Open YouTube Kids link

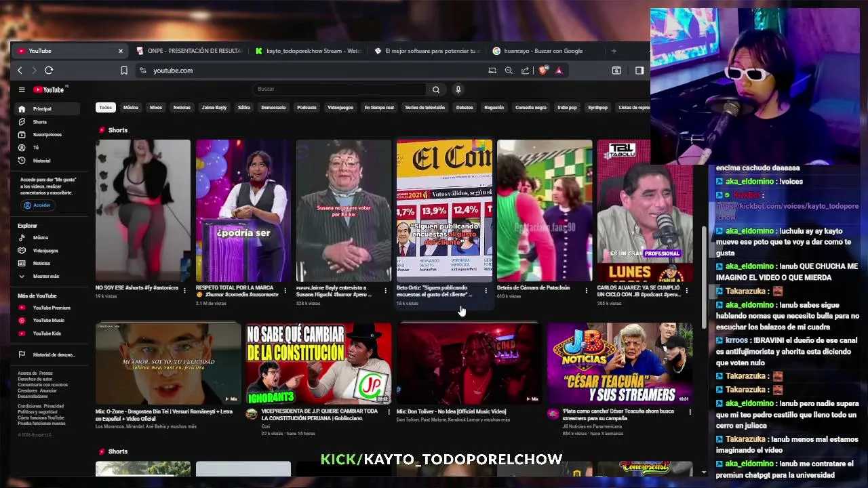tap(47, 333)
